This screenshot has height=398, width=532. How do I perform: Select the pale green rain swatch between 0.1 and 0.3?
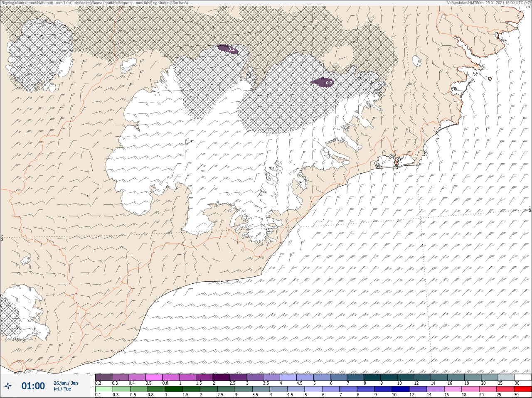pyautogui.click(x=104, y=389)
